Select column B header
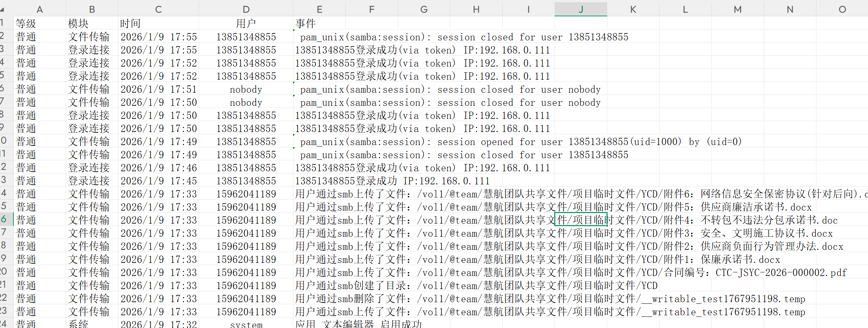 tap(92, 9)
